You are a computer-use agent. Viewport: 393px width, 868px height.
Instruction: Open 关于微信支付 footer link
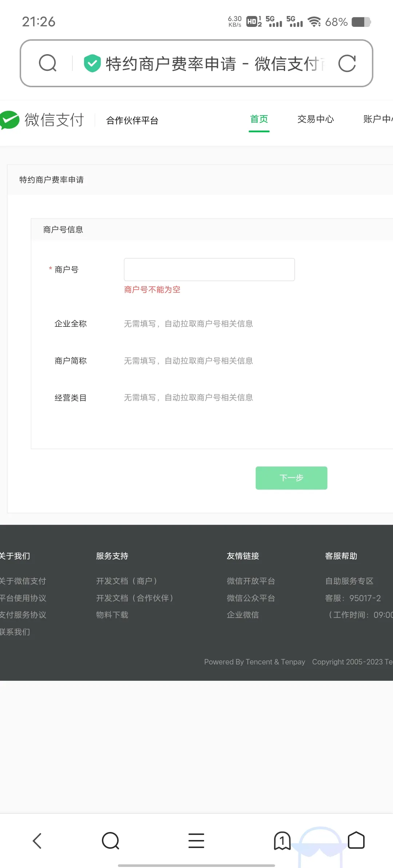(x=23, y=581)
